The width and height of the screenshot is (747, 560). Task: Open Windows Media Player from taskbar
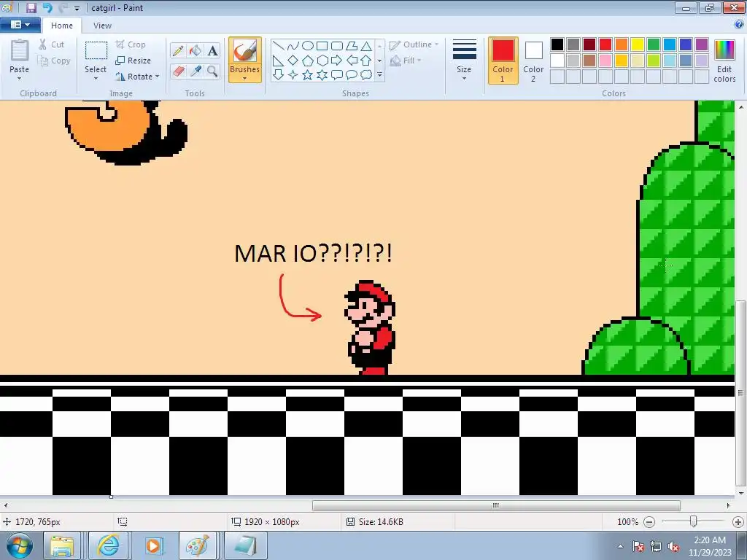153,545
